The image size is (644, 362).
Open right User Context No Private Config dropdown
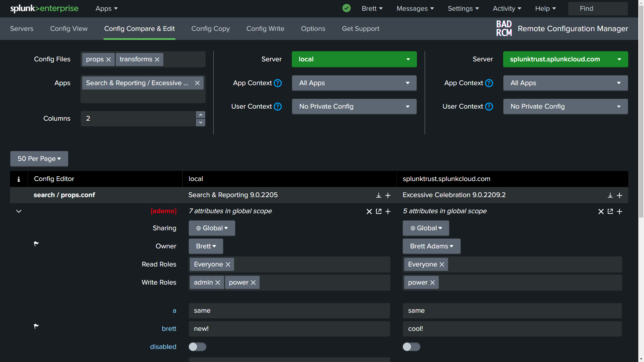(x=566, y=107)
